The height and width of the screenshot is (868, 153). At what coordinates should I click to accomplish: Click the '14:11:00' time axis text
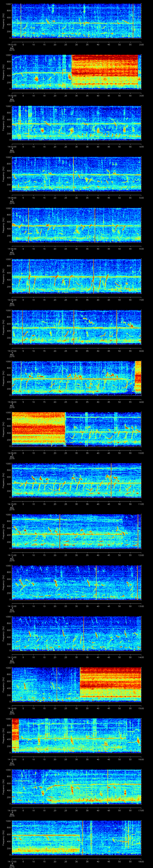pyautogui.click(x=12, y=555)
